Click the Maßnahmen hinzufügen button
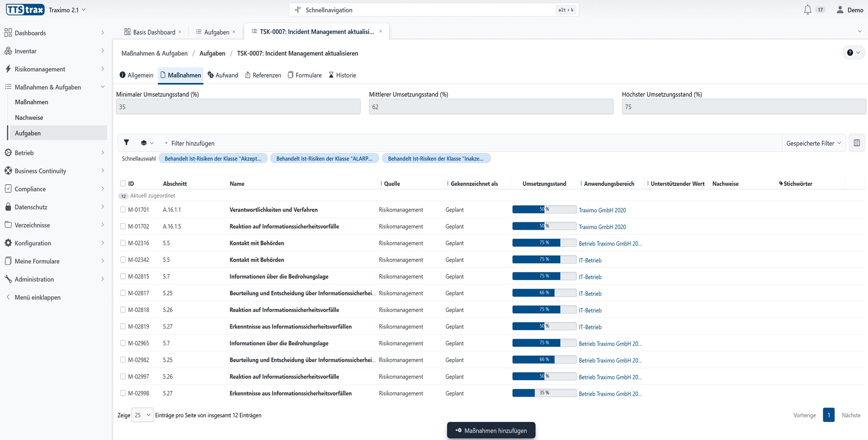 (491, 430)
